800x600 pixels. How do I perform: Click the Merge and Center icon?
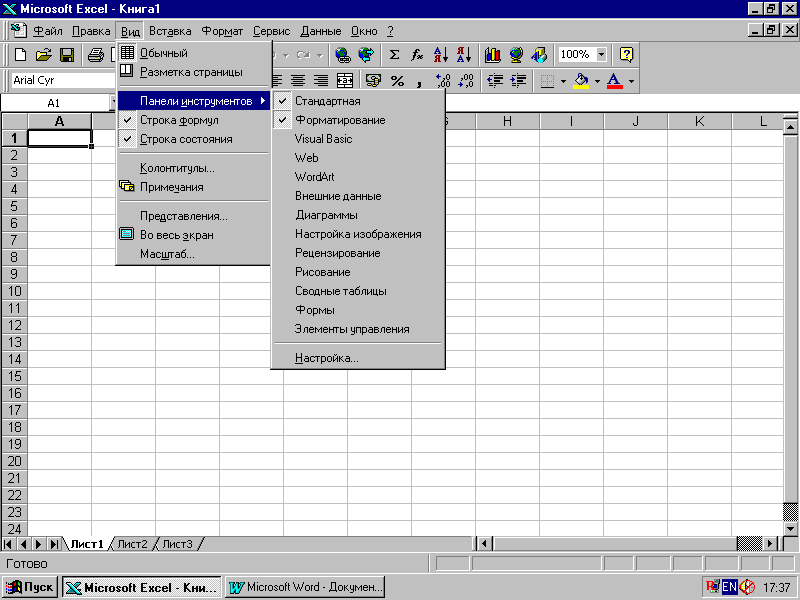pos(345,81)
